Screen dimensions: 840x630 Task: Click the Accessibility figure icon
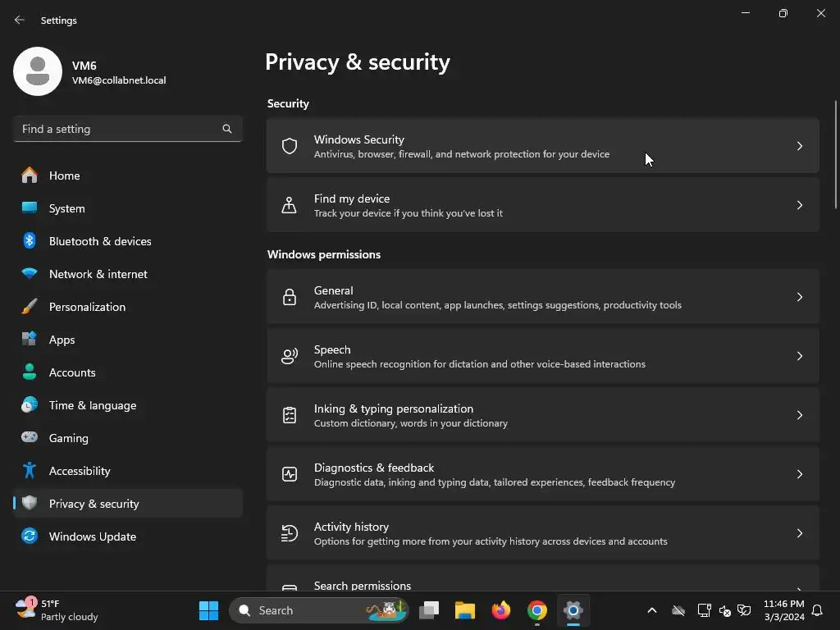point(30,470)
